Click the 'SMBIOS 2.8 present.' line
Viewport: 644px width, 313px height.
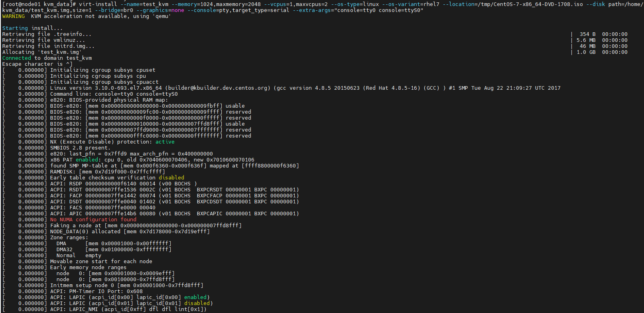click(x=56, y=148)
